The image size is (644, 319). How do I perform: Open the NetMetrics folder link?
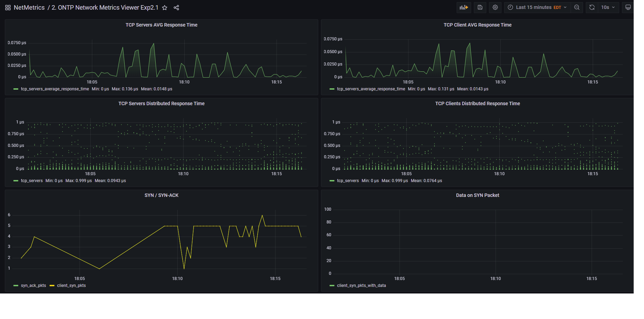click(29, 8)
